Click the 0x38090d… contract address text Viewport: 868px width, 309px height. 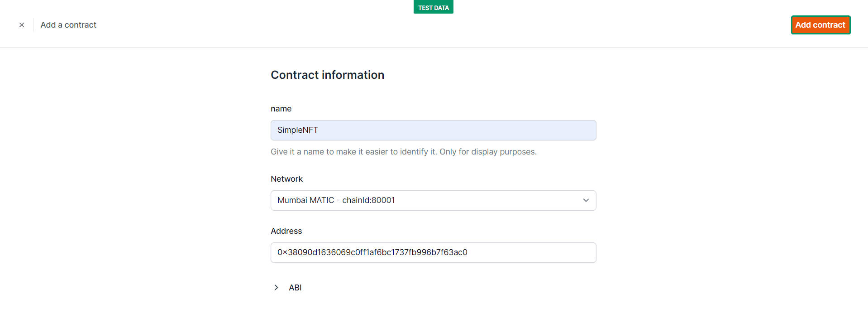tap(372, 252)
